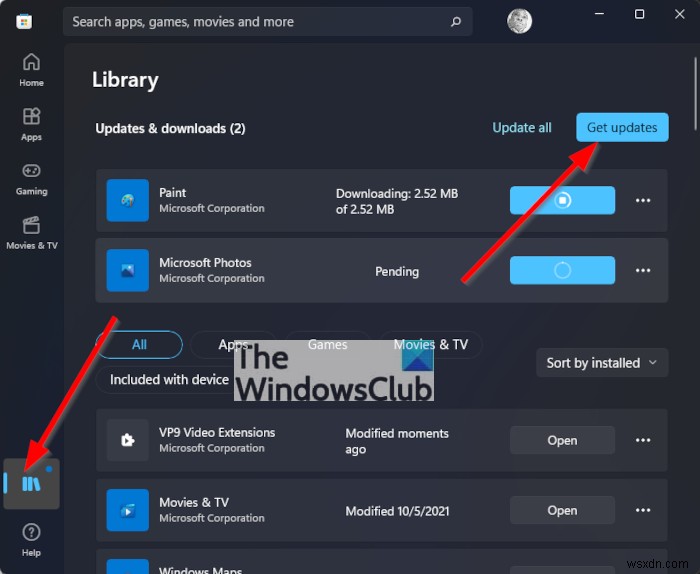Viewport: 700px width, 574px height.
Task: Click the VP9 Video Extensions icon
Action: (x=128, y=440)
